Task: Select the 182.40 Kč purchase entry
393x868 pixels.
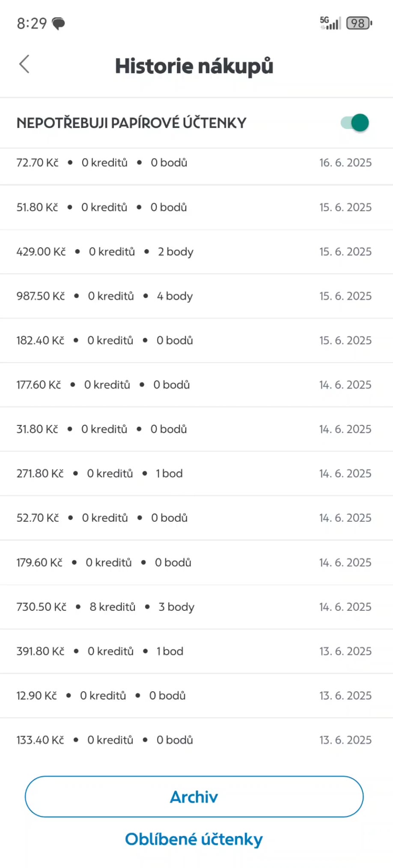Action: pos(196,341)
